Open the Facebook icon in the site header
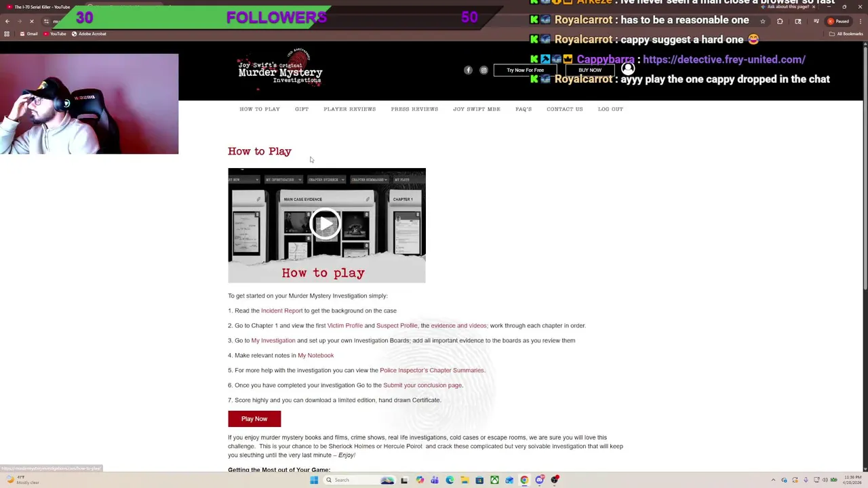Viewport: 868px width, 488px height. pos(468,70)
